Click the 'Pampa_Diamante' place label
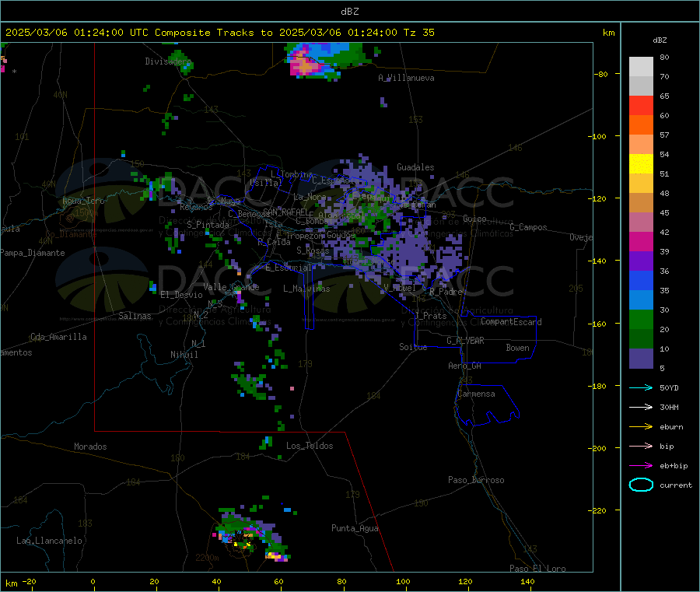 click(x=32, y=253)
